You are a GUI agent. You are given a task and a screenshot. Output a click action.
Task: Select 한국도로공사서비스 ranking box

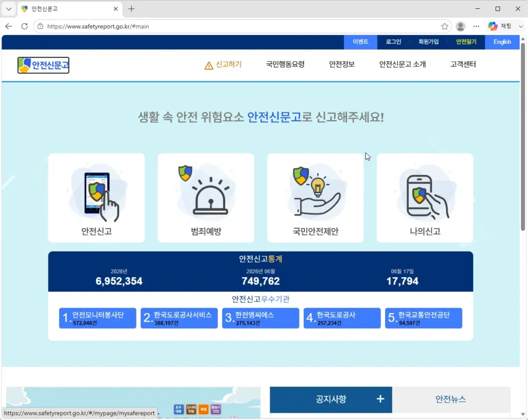click(x=179, y=318)
